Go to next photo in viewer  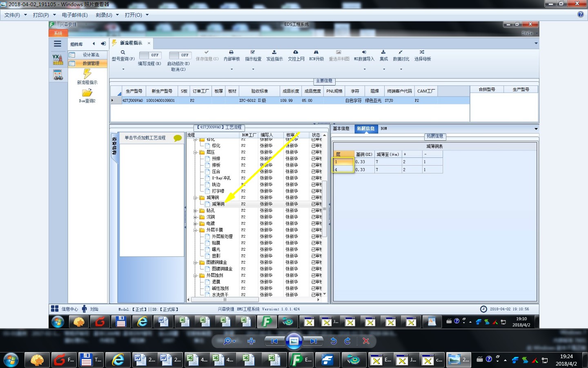coord(313,341)
